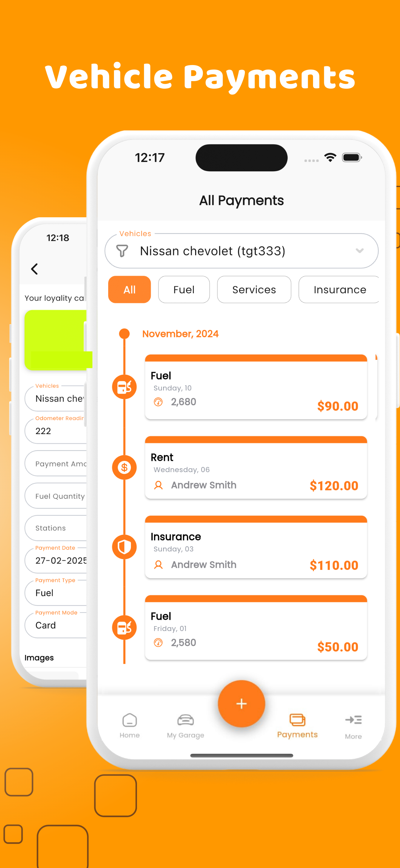This screenshot has width=400, height=868.
Task: Click the dollar Rent timeline icon
Action: (124, 467)
